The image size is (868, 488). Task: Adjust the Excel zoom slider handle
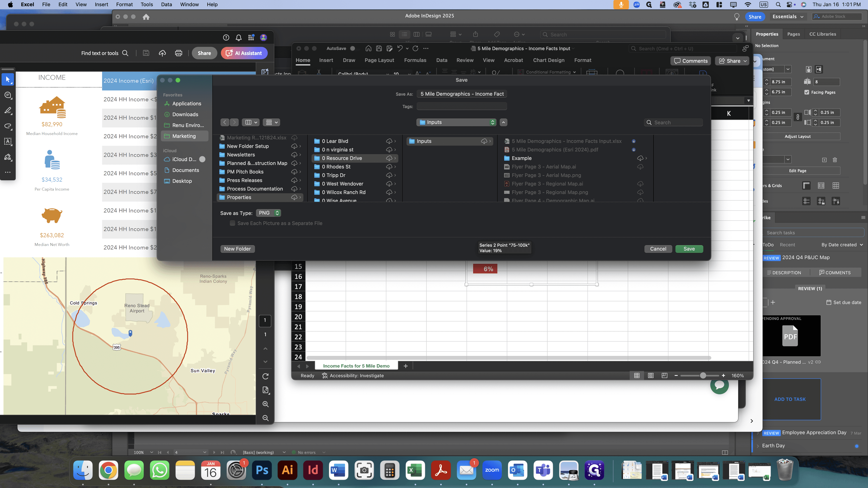(x=703, y=375)
